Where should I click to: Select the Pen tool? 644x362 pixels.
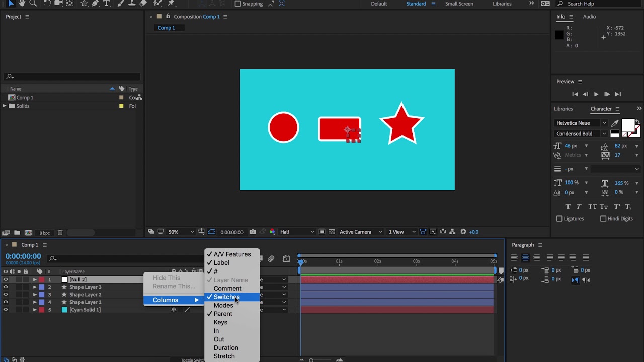point(95,4)
